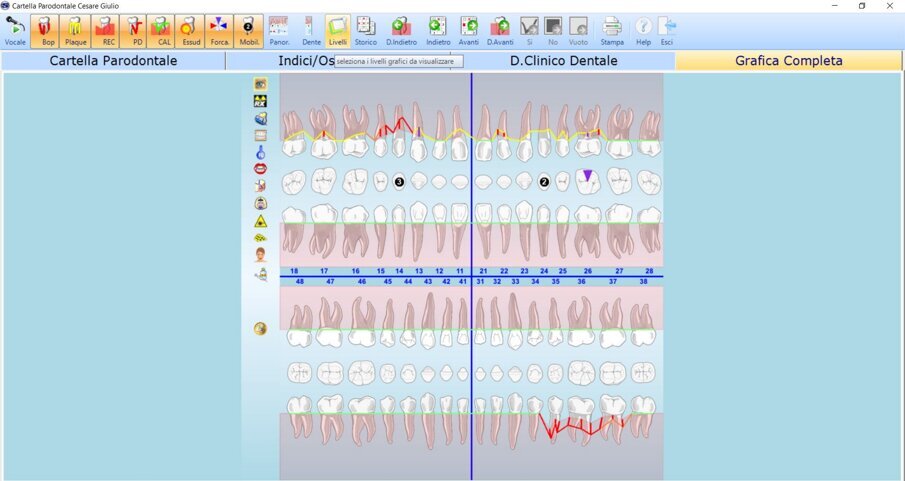Click the Essud toolbar icon
This screenshot has height=481, width=905.
191,30
